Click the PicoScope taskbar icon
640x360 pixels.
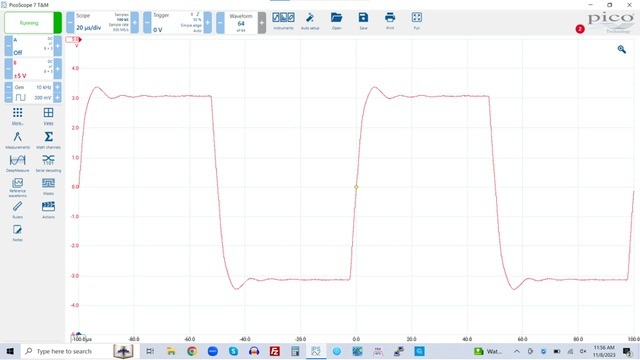[316, 351]
